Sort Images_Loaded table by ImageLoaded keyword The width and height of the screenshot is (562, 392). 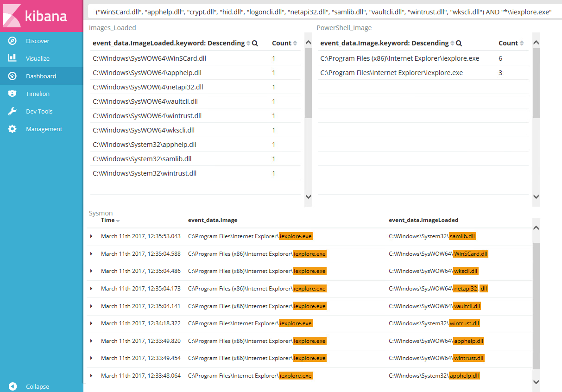click(248, 43)
